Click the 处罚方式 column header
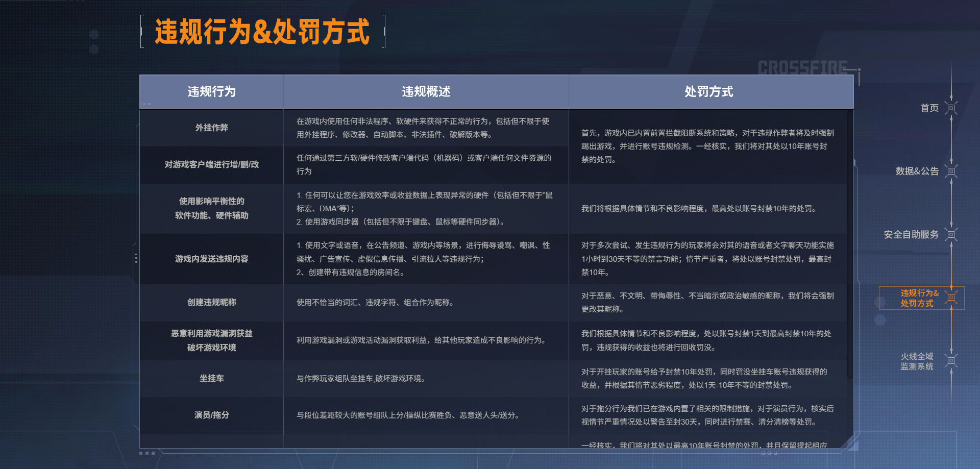The image size is (980, 469). click(708, 92)
